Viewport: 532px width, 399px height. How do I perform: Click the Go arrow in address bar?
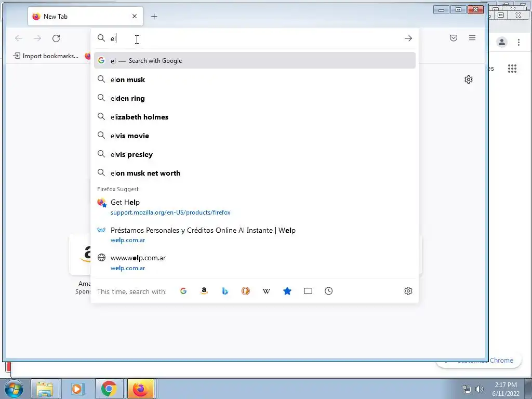[408, 38]
